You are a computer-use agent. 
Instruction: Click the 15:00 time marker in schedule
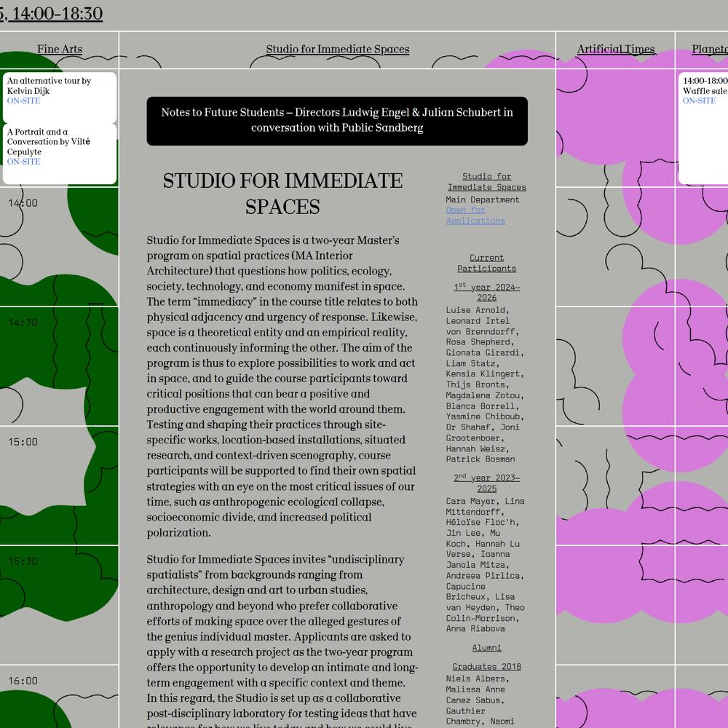(x=23, y=442)
